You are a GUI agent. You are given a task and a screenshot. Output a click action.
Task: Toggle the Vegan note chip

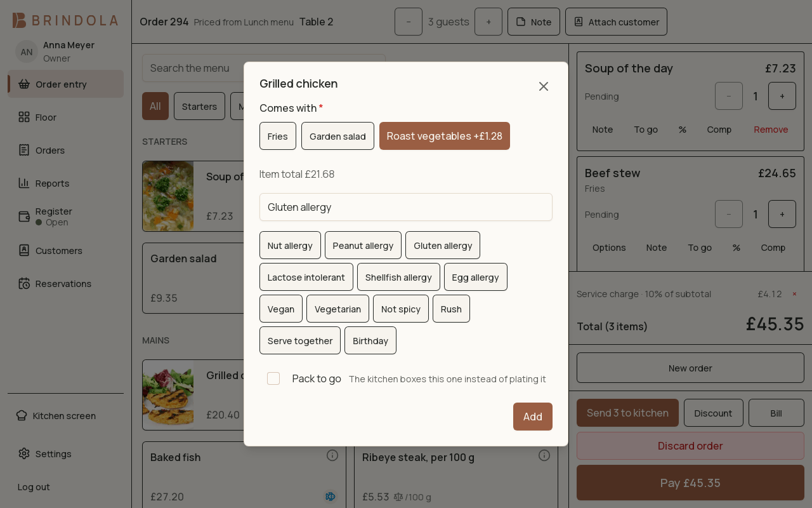[281, 309]
